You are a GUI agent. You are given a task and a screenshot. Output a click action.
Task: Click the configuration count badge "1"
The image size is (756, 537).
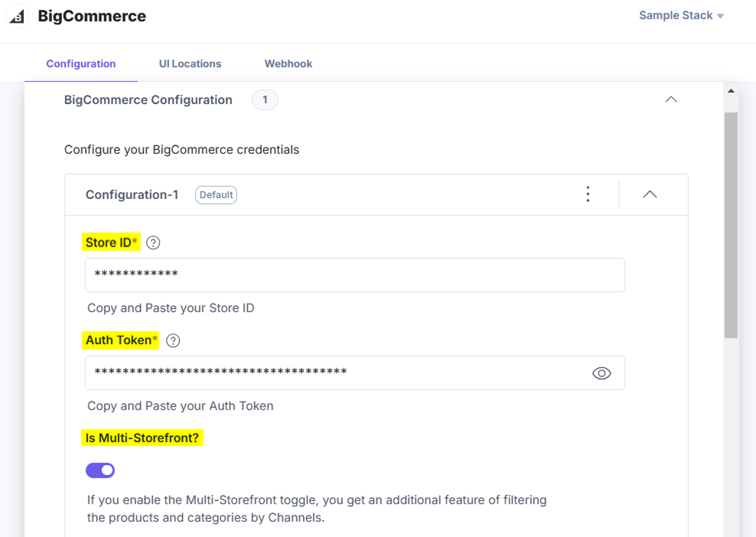[265, 100]
